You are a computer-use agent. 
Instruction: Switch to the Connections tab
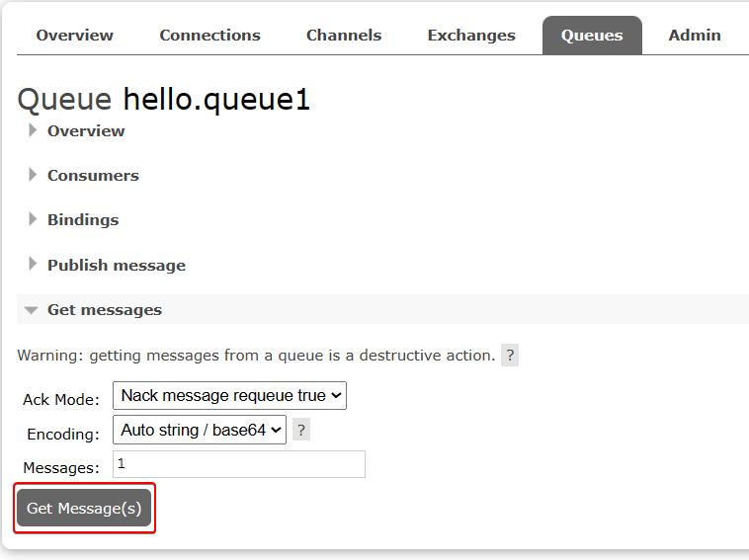pyautogui.click(x=209, y=36)
